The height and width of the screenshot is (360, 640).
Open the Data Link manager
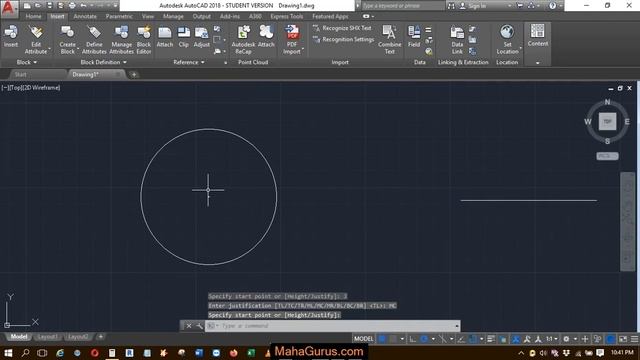[x=457, y=40]
